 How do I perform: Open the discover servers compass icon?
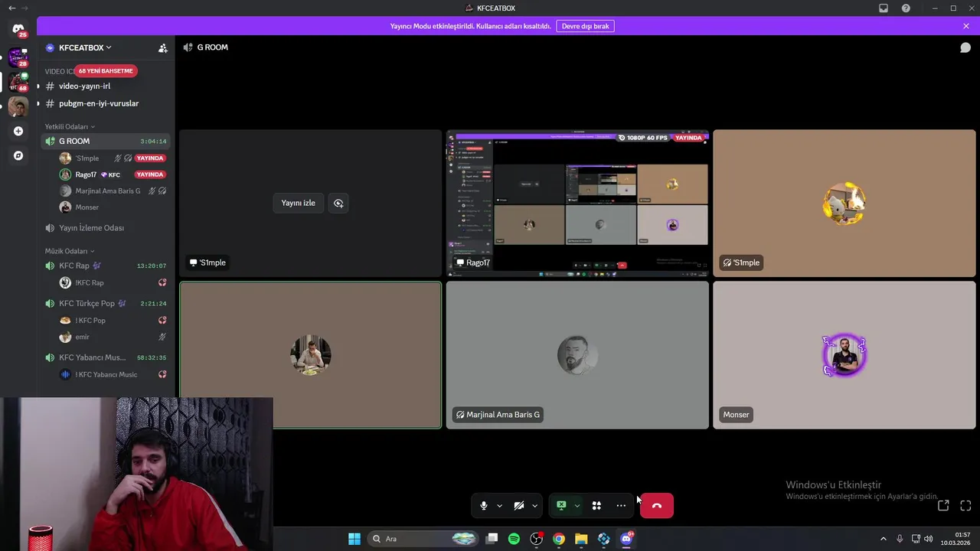click(18, 155)
